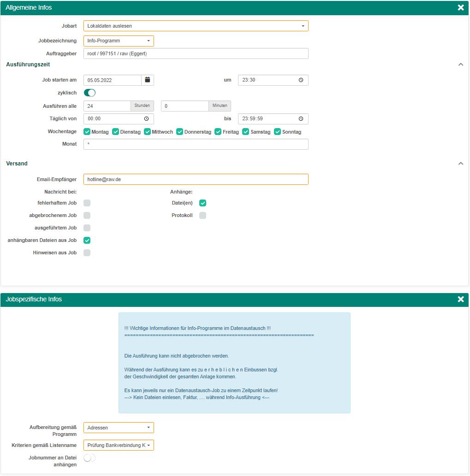Click the Monat input field
Image resolution: width=470 pixels, height=476 pixels.
(x=196, y=144)
